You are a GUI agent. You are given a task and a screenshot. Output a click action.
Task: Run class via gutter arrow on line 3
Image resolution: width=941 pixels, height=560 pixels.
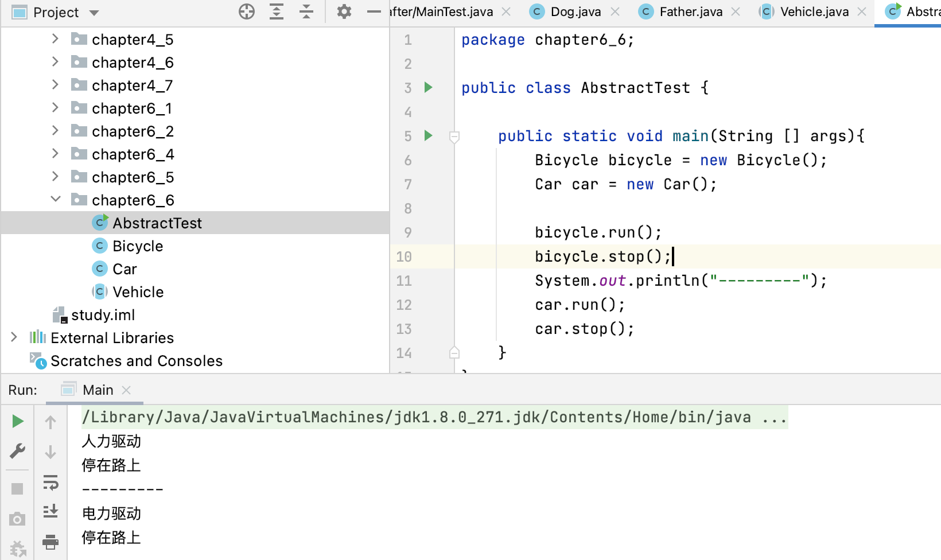(x=428, y=87)
